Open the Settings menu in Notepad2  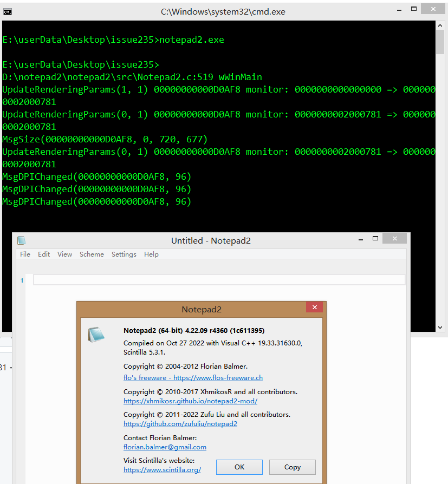(x=124, y=254)
